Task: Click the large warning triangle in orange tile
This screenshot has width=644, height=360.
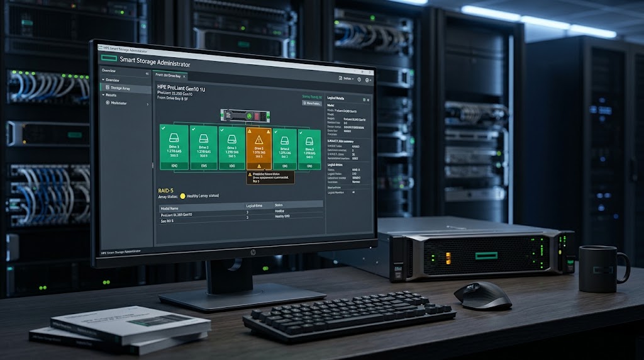Action: (x=258, y=140)
